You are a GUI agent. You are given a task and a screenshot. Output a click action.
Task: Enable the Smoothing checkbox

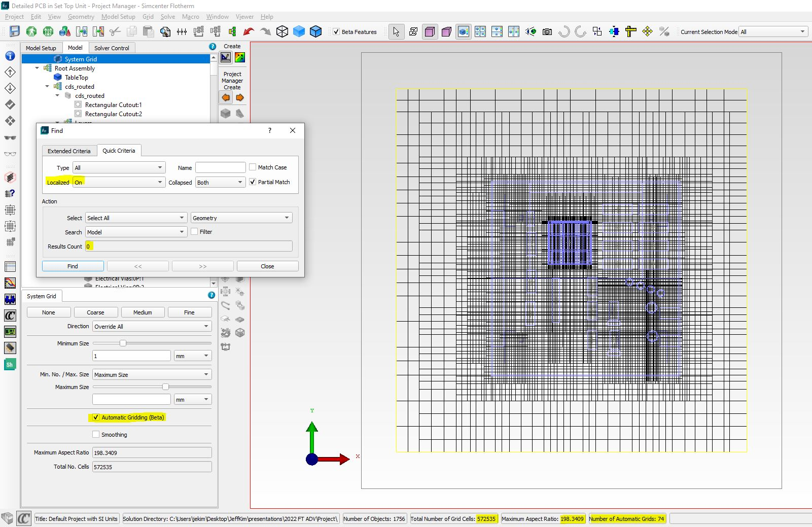point(96,434)
